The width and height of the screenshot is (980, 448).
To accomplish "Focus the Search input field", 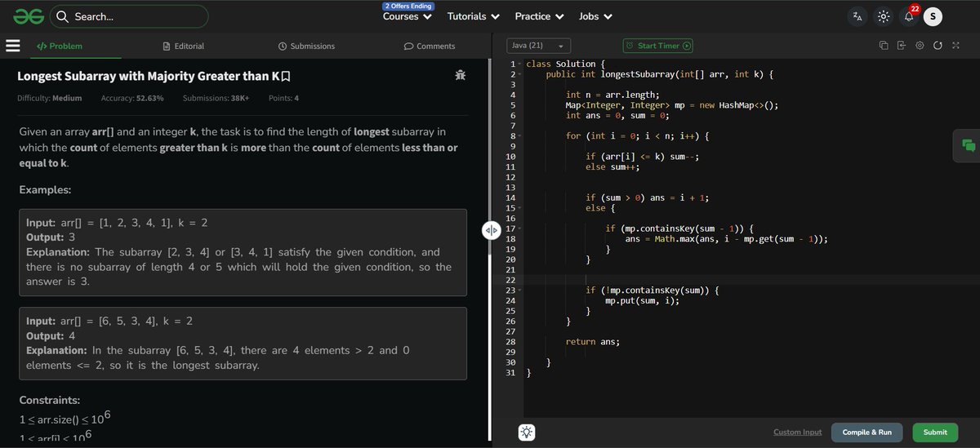I will pyautogui.click(x=129, y=16).
